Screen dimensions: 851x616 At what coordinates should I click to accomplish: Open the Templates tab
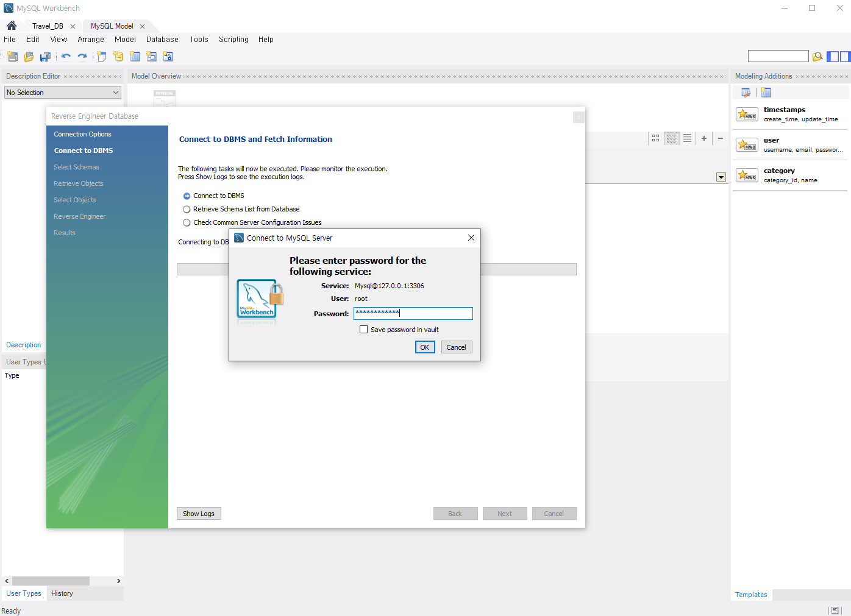751,595
